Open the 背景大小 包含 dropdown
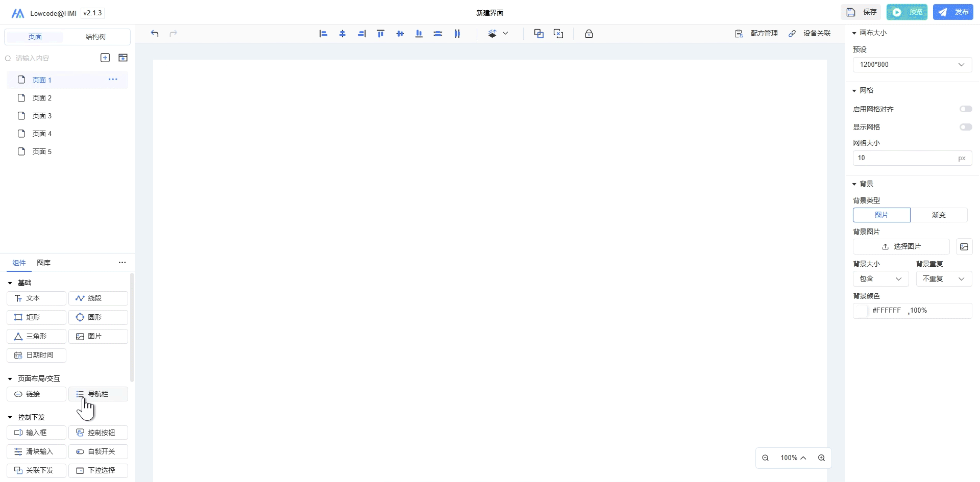980x482 pixels. pos(880,279)
